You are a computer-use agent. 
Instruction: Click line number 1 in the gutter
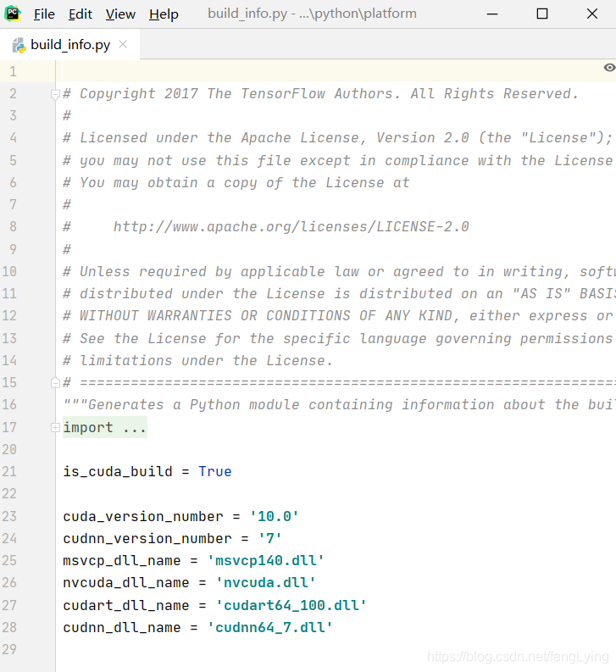[13, 71]
